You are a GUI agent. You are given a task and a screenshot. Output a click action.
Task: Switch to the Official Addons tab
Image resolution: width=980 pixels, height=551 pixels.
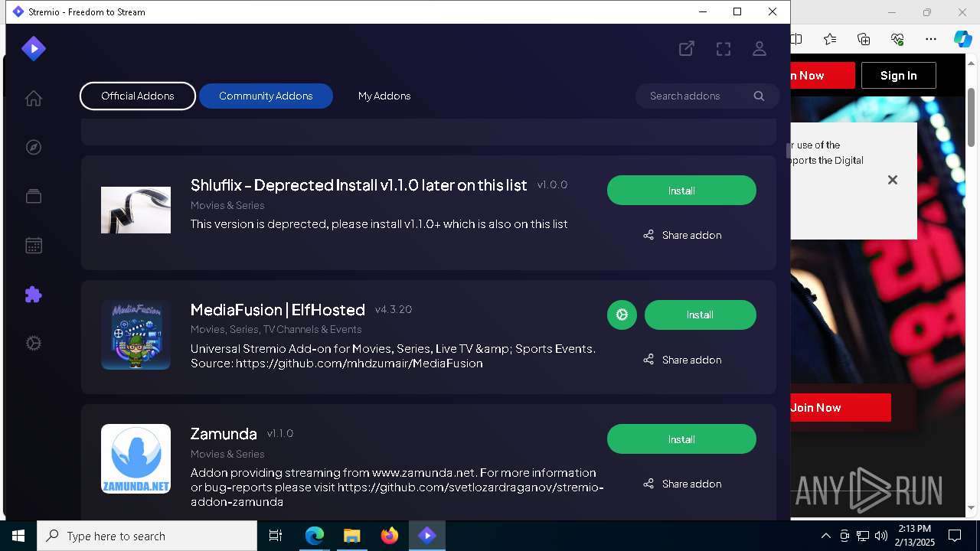pyautogui.click(x=138, y=96)
